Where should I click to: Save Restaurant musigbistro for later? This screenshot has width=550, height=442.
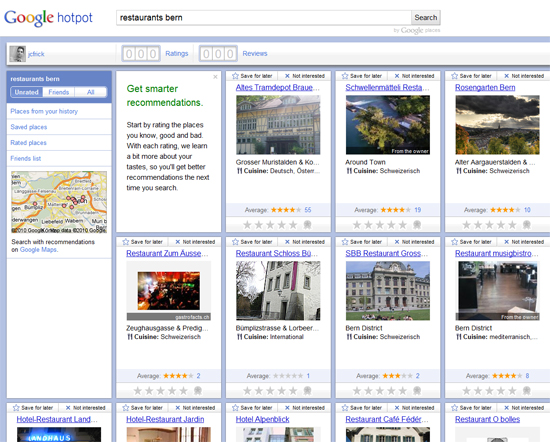click(x=471, y=242)
